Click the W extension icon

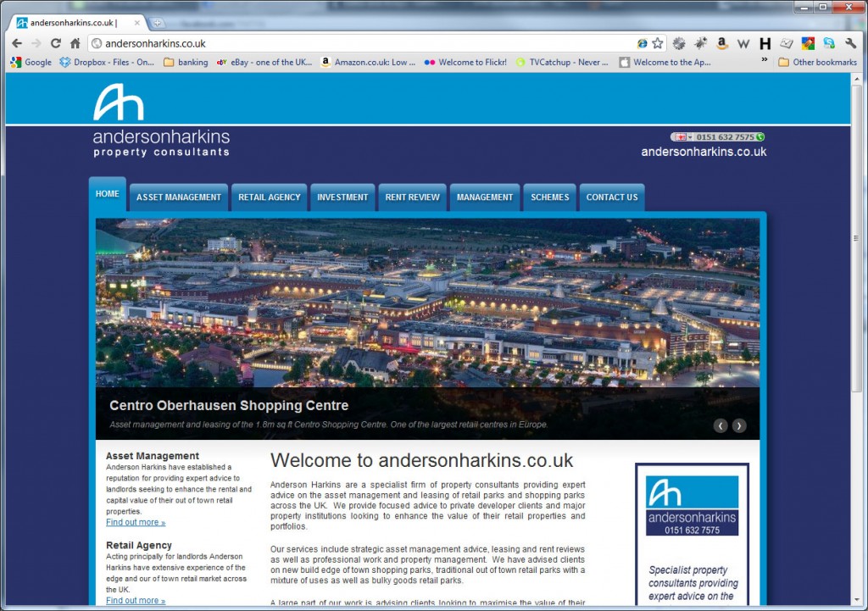click(743, 44)
